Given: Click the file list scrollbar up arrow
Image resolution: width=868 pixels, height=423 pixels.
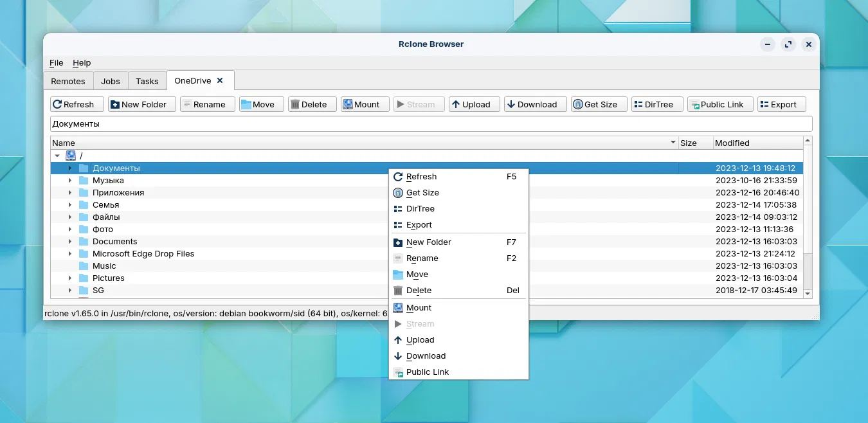Looking at the screenshot, I should [808, 140].
